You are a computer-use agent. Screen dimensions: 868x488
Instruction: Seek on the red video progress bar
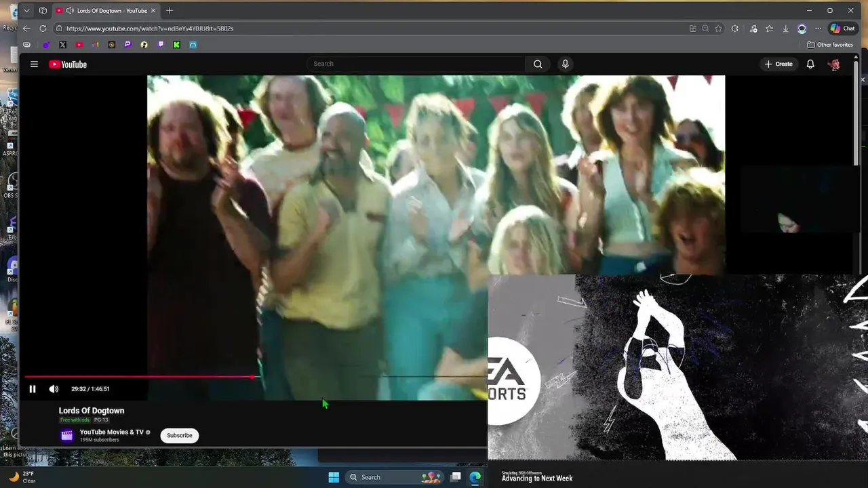click(139, 377)
